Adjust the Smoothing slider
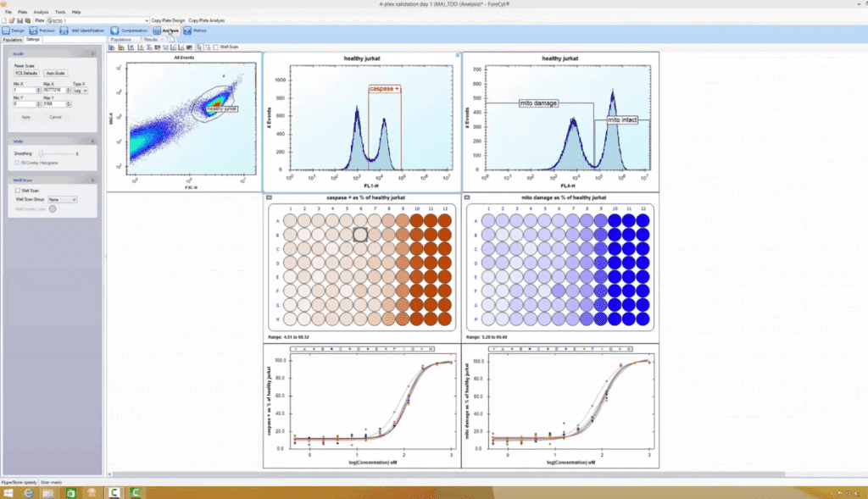The width and height of the screenshot is (868, 499). 41,153
